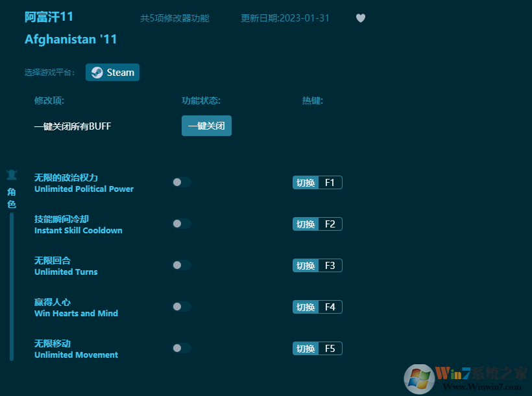This screenshot has height=396, width=532.
Task: Click the 修改项 column header
Action: (49, 100)
